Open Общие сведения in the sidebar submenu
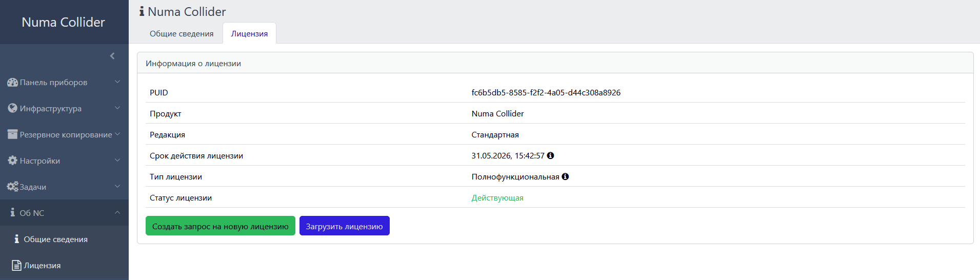 coord(55,239)
